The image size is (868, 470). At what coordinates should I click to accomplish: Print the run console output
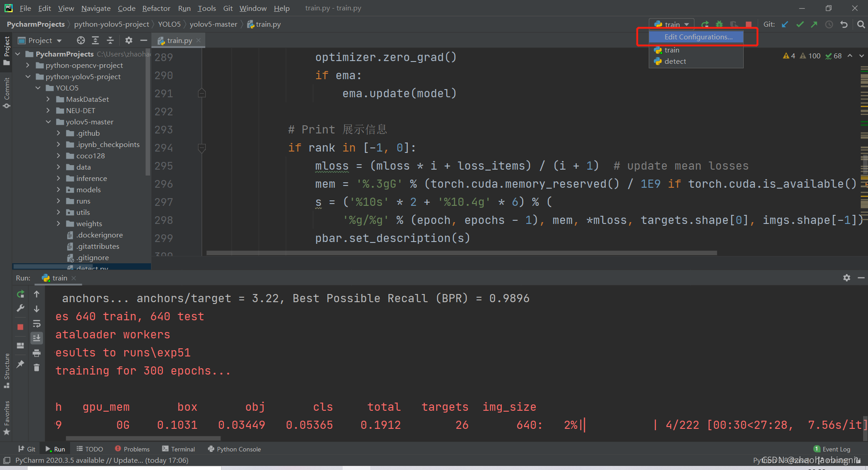point(37,353)
